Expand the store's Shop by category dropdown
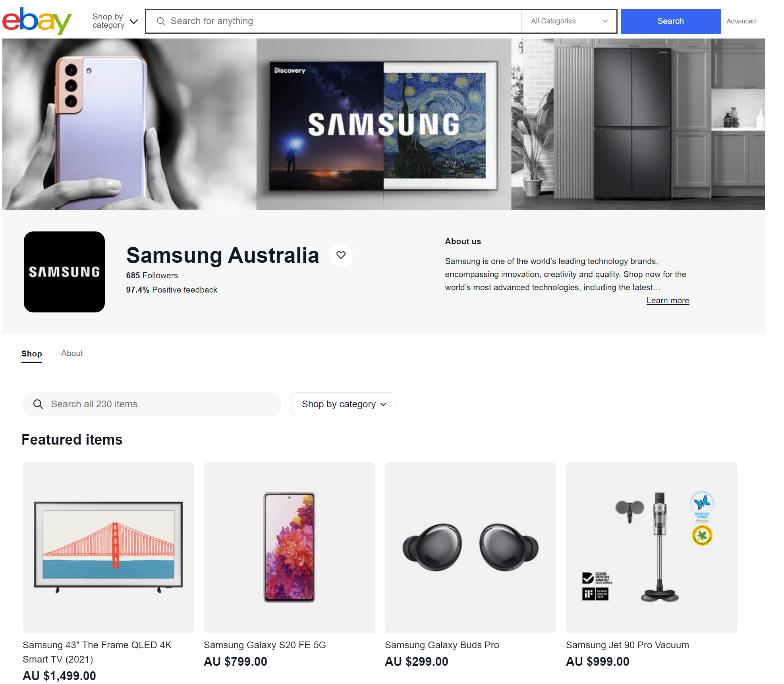This screenshot has width=784, height=684. (x=344, y=404)
